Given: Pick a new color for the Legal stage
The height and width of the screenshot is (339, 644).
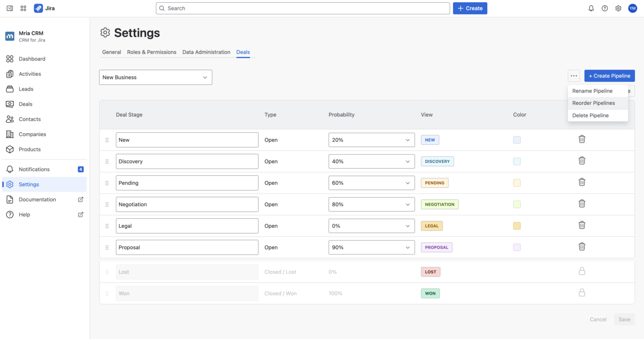Looking at the screenshot, I should click(x=517, y=226).
